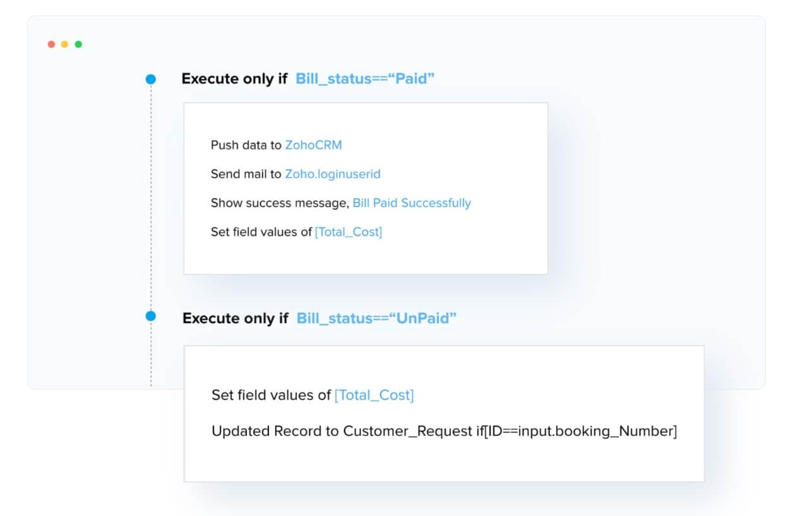
Task: Select the blue marker beside the UnPaid condition
Action: click(x=150, y=316)
